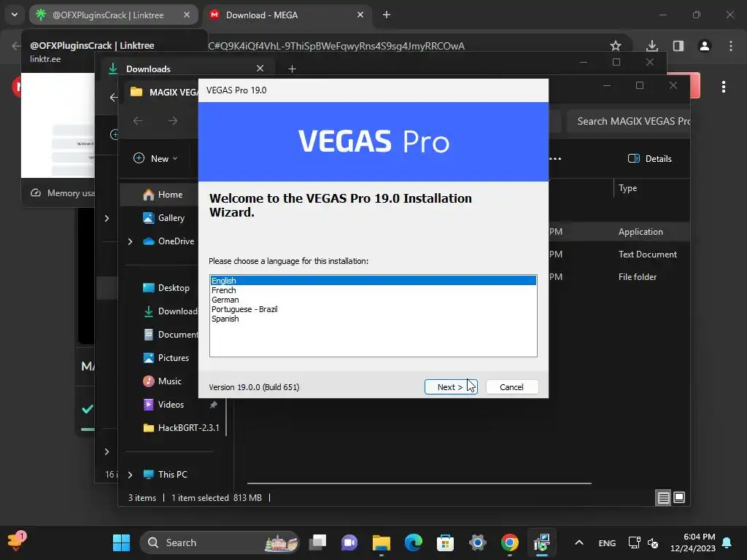Open OneDrive in Explorer sidebar
This screenshot has height=560, width=747.
click(169, 241)
